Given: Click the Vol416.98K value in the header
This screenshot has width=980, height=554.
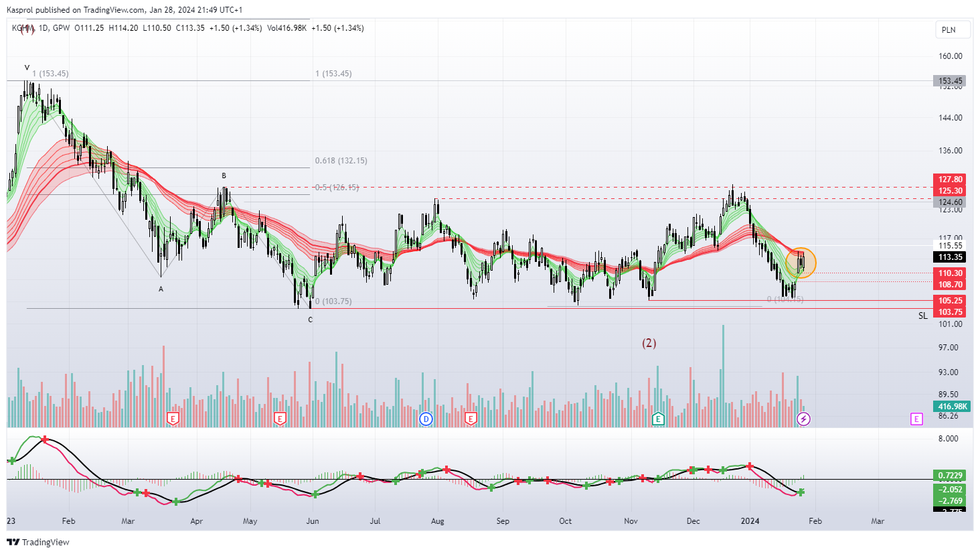Looking at the screenshot, I should [287, 28].
